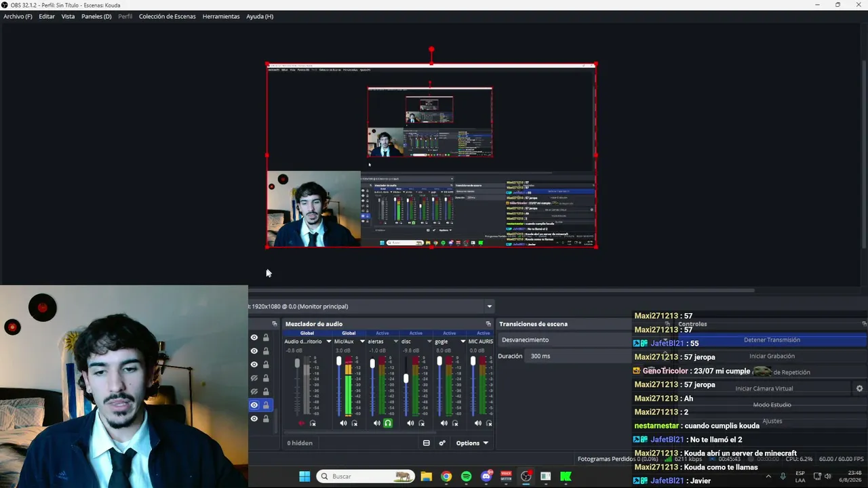
Task: Toggle visibility of last source row
Action: tap(254, 419)
